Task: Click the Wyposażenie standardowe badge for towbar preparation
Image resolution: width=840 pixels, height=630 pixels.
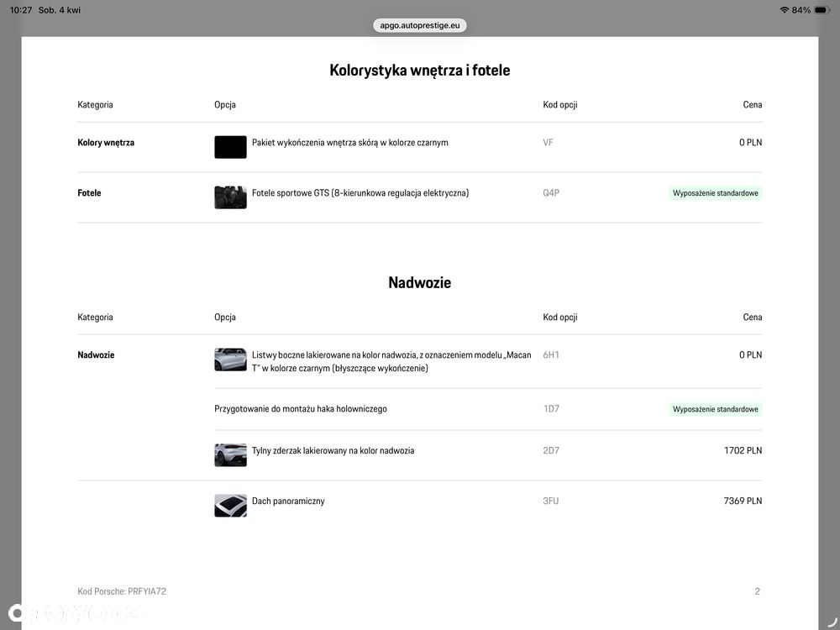Action: (716, 409)
